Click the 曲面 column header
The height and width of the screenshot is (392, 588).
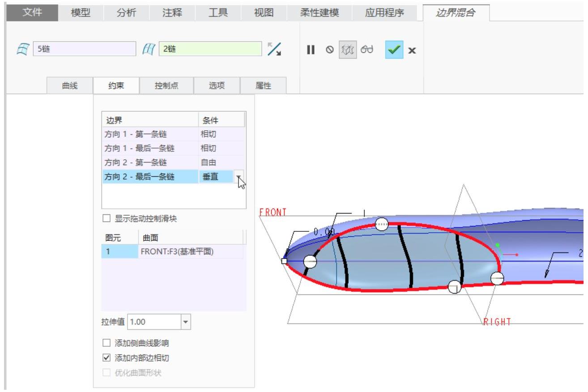click(x=191, y=238)
